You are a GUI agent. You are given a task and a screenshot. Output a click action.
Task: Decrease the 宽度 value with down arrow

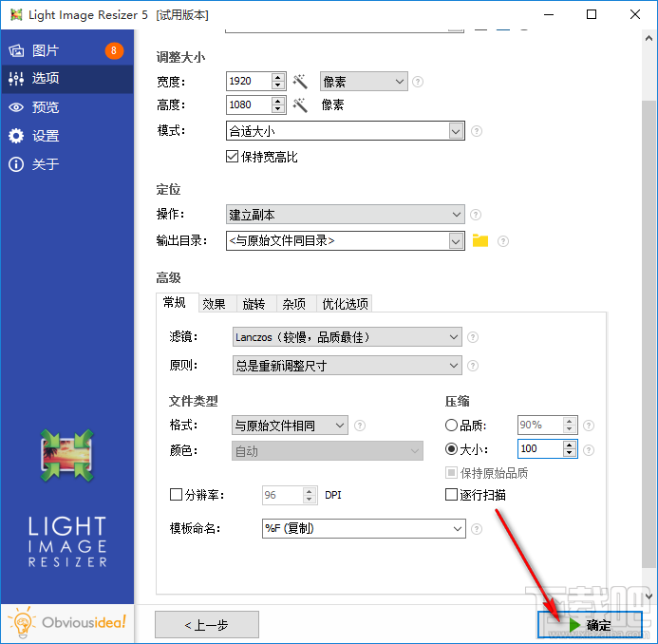[x=278, y=85]
